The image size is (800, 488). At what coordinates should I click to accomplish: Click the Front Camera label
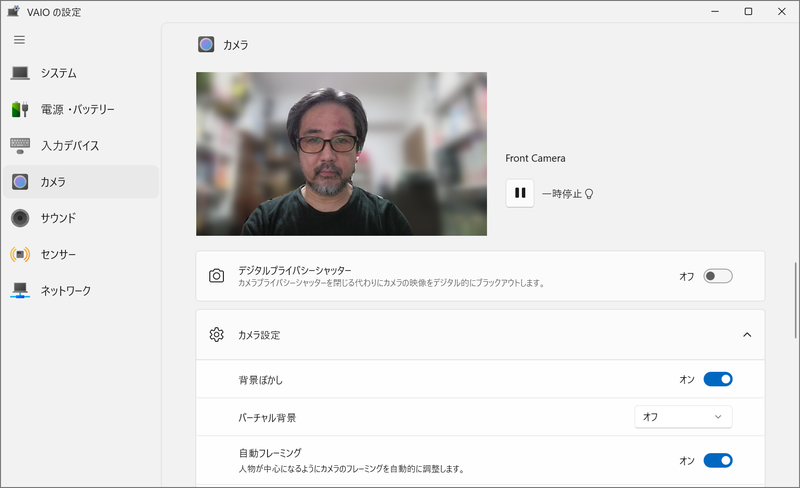coord(535,158)
